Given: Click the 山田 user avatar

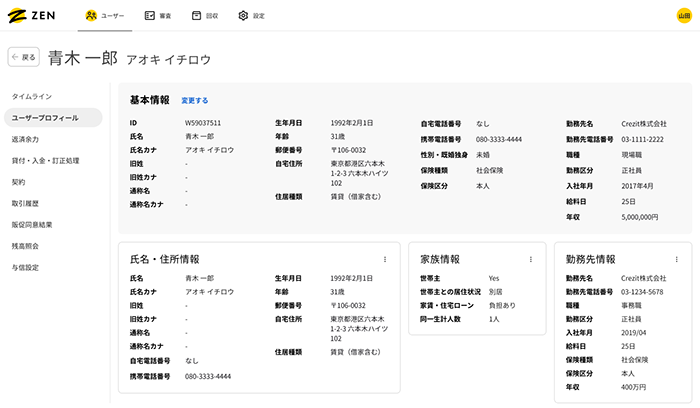Looking at the screenshot, I should pos(684,16).
